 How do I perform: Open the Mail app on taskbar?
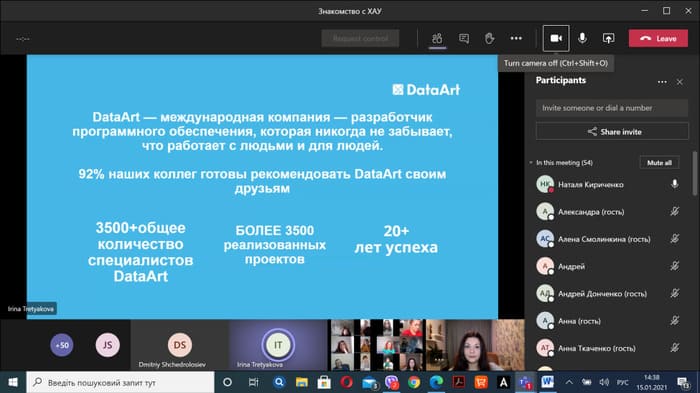369,382
